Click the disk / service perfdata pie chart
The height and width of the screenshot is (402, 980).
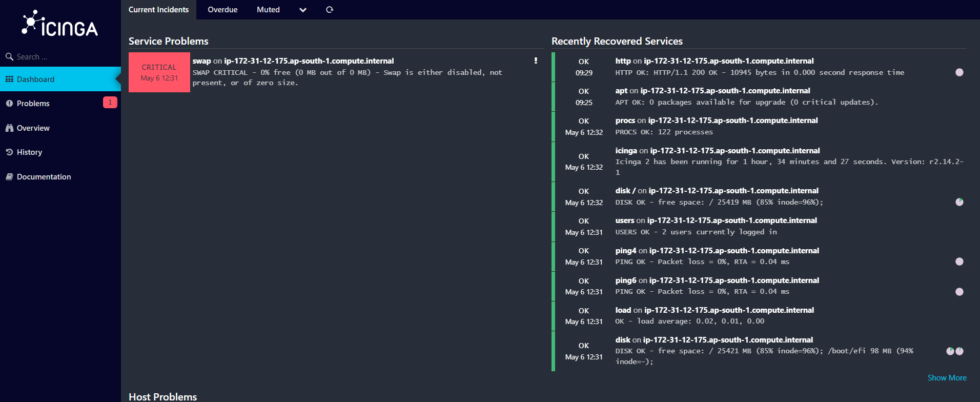959,202
